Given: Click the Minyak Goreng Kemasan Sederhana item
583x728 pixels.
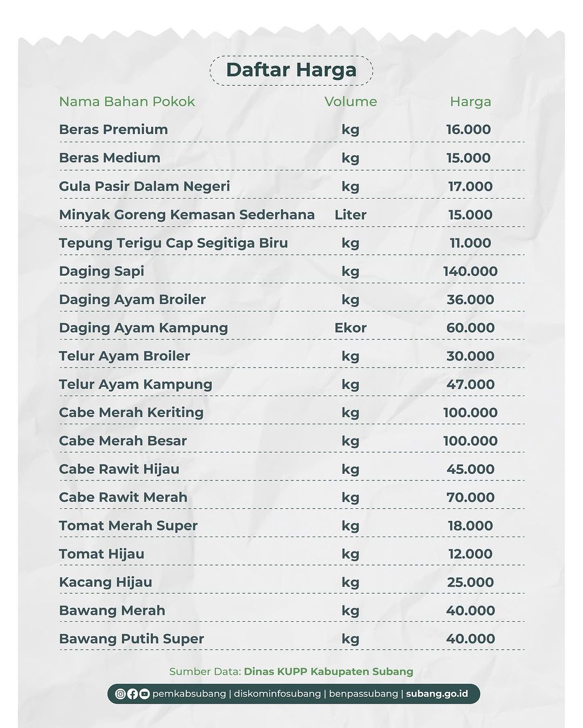Looking at the screenshot, I should pyautogui.click(x=187, y=215).
